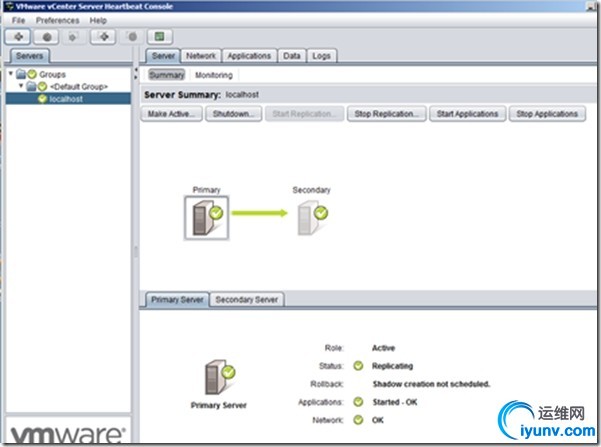Screen dimensions: 601x447
Task: Click the Start Applications button
Action: [467, 114]
